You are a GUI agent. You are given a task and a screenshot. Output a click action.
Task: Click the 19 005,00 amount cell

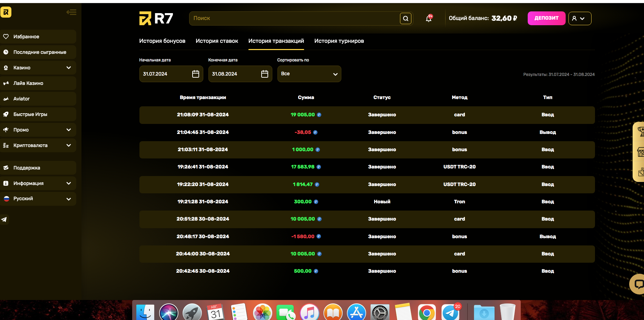point(303,115)
